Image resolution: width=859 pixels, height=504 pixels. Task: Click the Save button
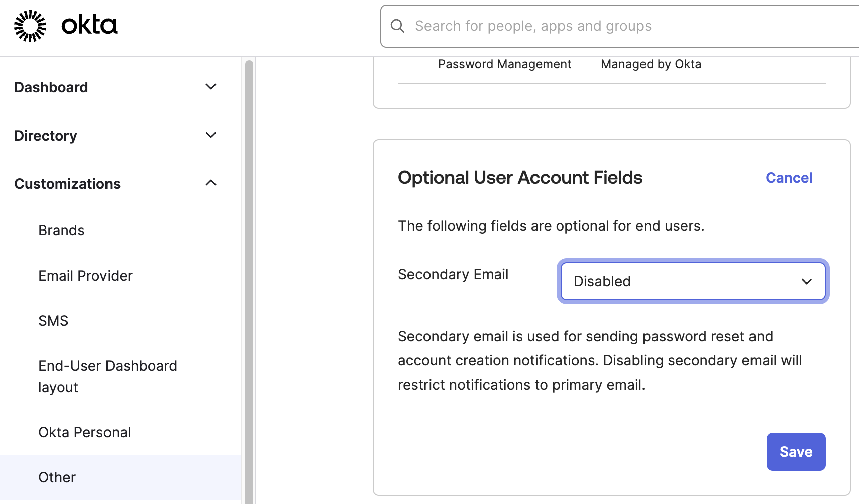point(796,451)
